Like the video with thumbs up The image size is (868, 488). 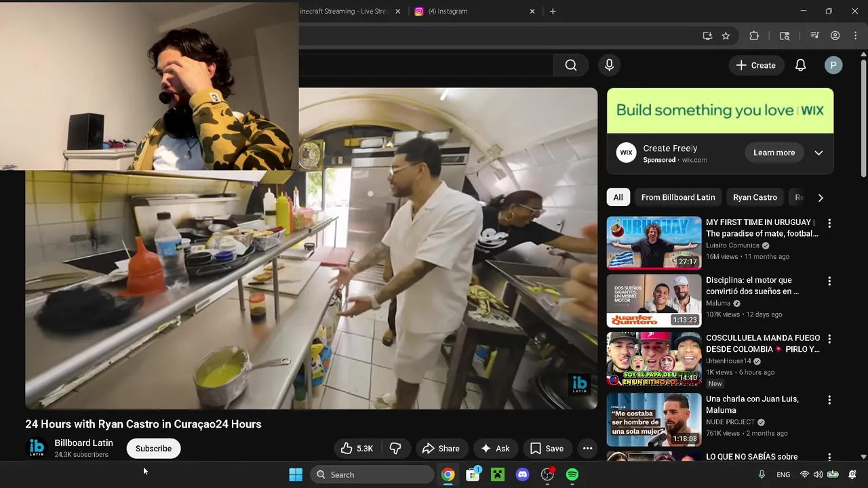357,449
